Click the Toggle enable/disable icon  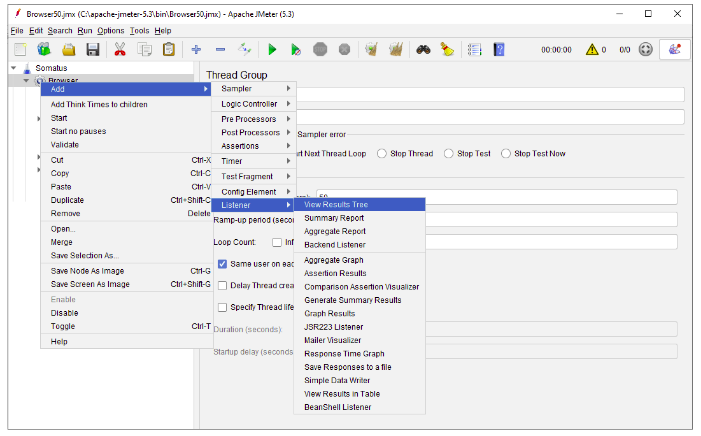[245, 49]
